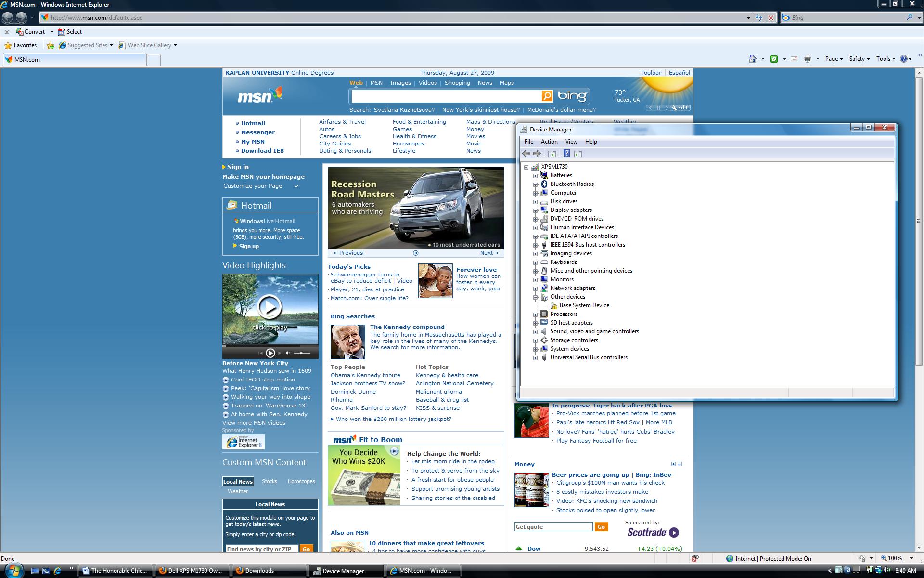Open the IE Page dropdown menu
The width and height of the screenshot is (924, 578).
point(834,59)
